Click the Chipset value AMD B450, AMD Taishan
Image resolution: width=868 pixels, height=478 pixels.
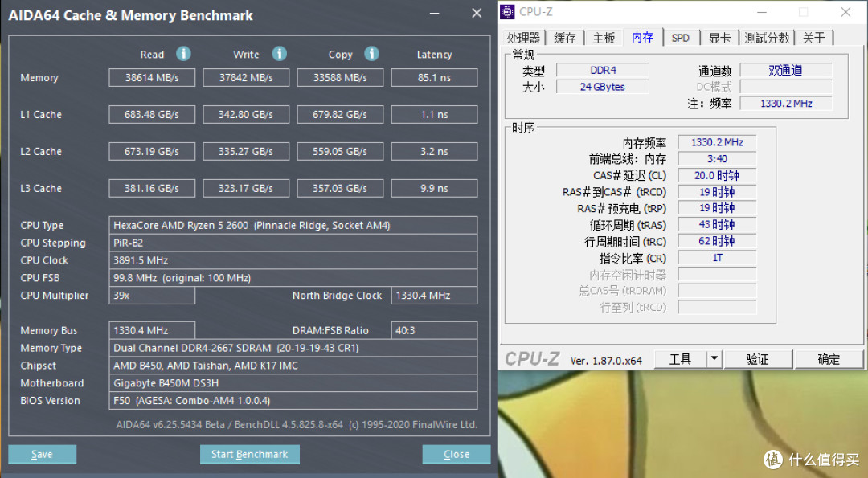pyautogui.click(x=293, y=366)
